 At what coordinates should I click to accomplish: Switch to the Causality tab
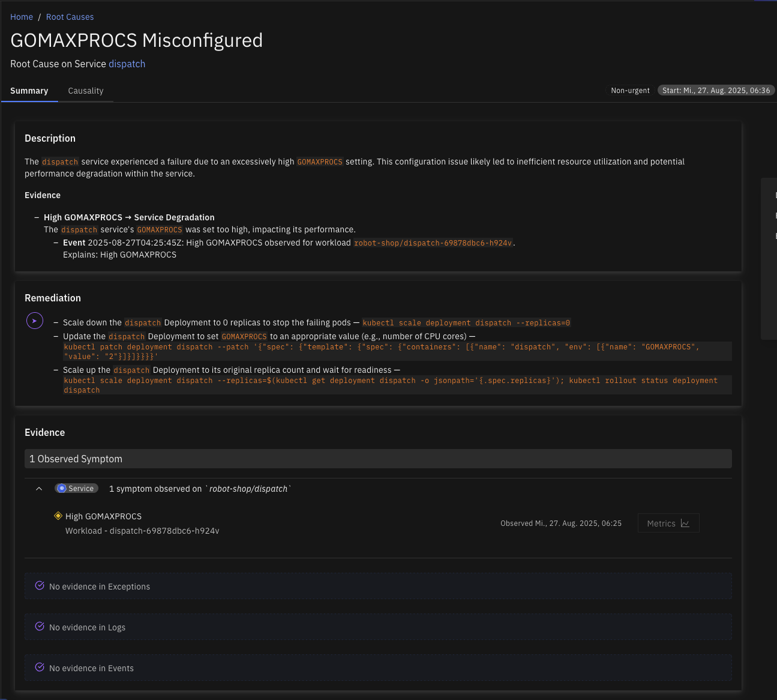pos(86,91)
